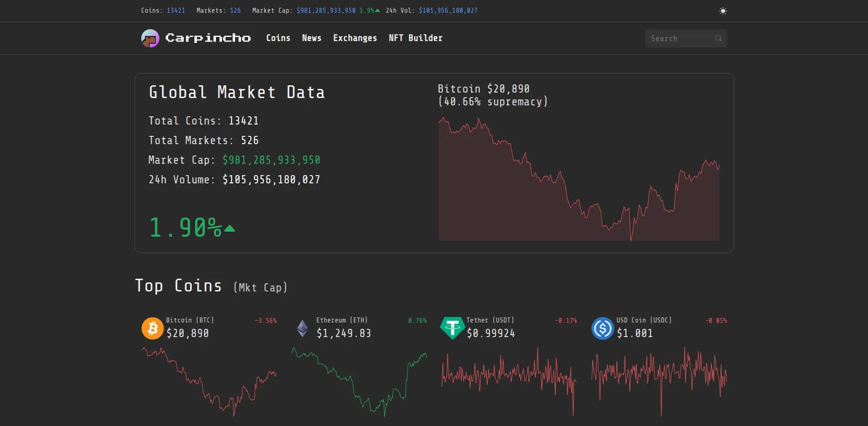Click the large Bitcoin supremacy chart
868x426 pixels.
tap(579, 179)
